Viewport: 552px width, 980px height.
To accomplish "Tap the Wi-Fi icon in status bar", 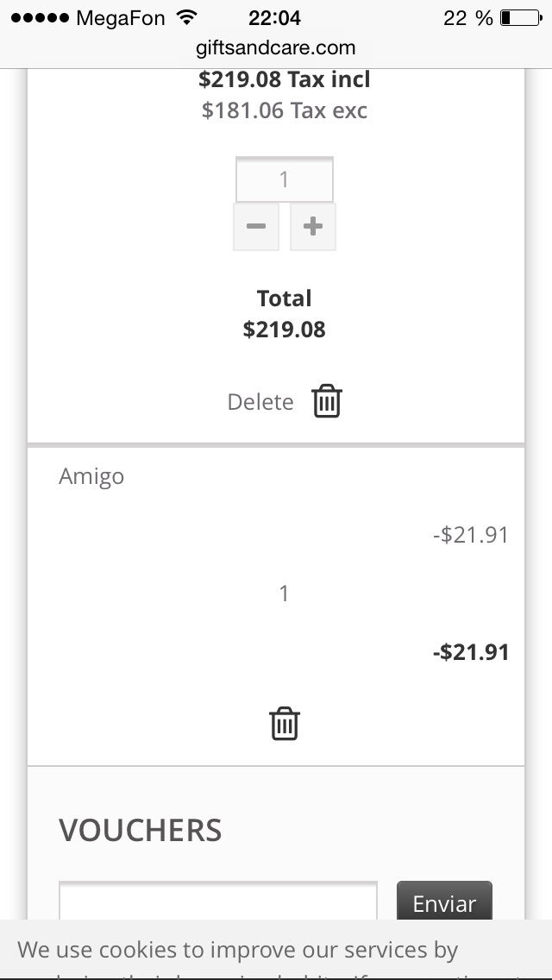I will click(x=185, y=17).
